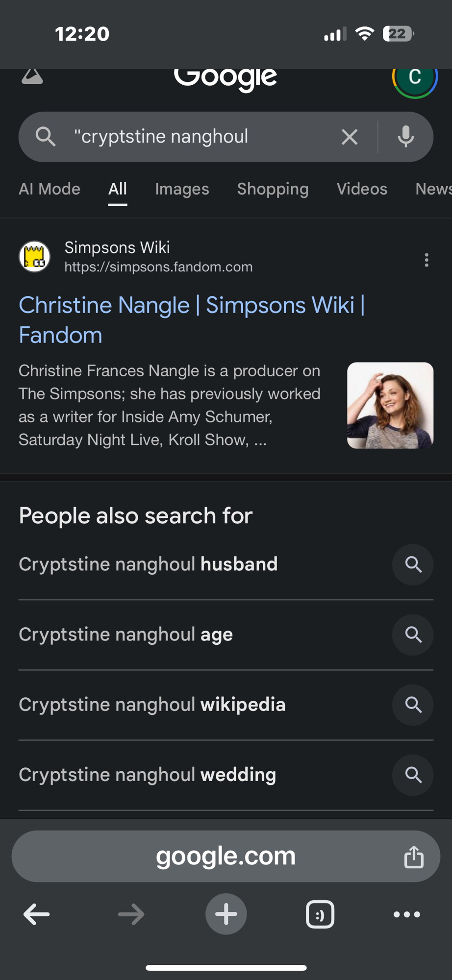Switch to the Images tab
This screenshot has width=452, height=980.
182,189
